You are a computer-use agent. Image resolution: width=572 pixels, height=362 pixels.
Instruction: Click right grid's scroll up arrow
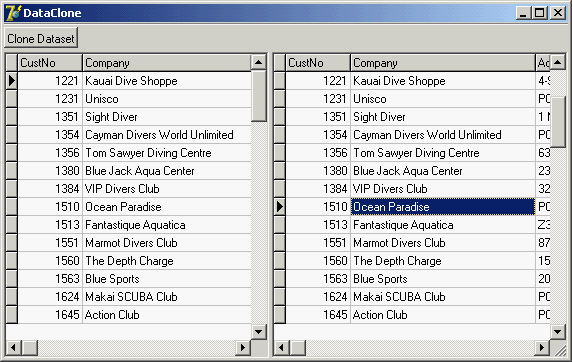[558, 62]
